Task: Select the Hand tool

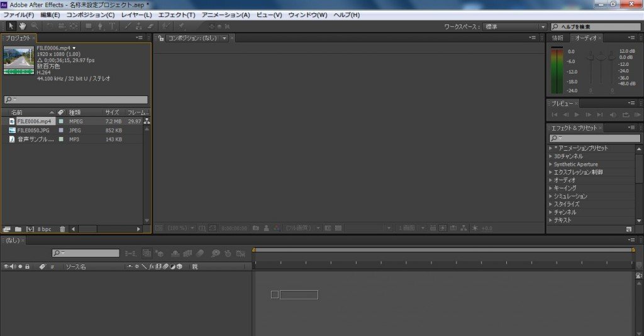Action: tap(23, 26)
